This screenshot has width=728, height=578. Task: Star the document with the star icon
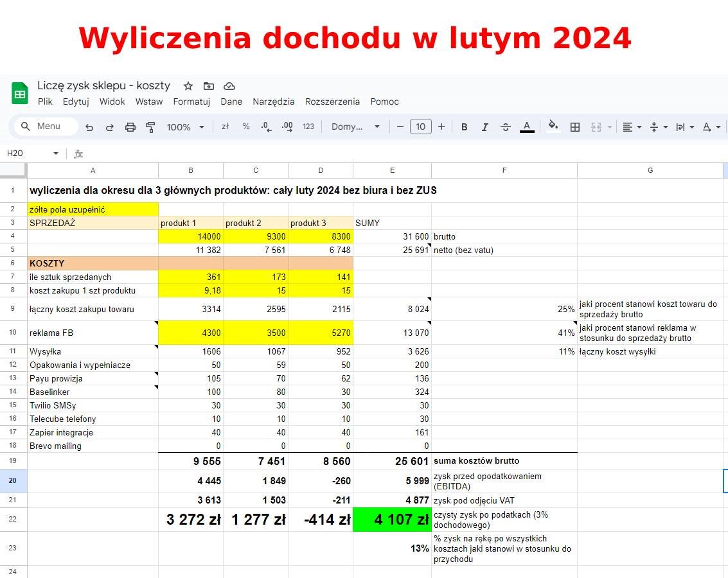click(x=188, y=86)
